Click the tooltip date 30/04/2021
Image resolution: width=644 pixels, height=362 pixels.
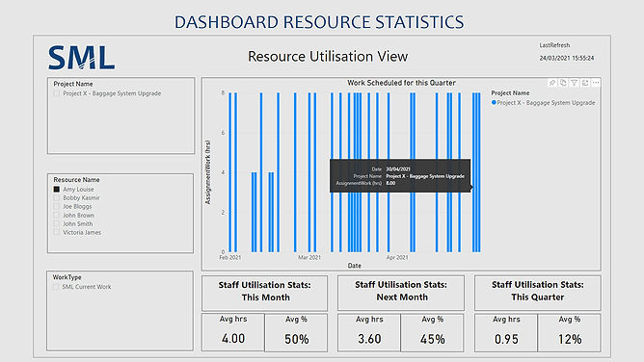pos(398,168)
